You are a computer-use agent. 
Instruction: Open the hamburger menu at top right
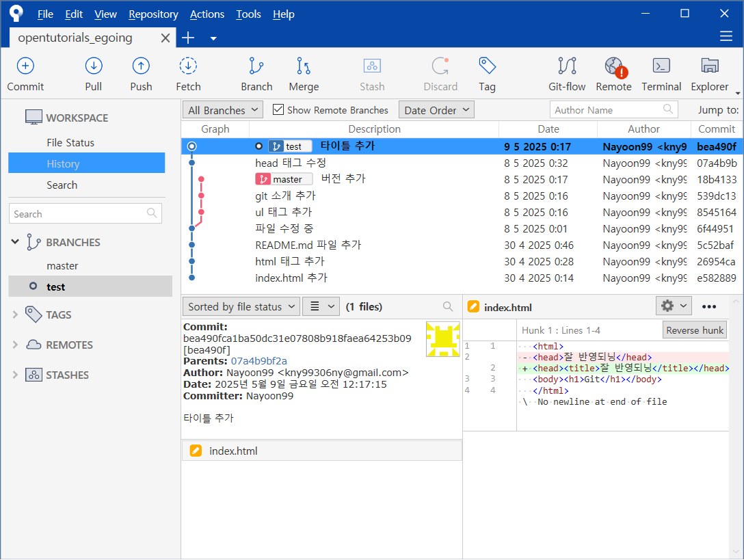click(x=726, y=36)
